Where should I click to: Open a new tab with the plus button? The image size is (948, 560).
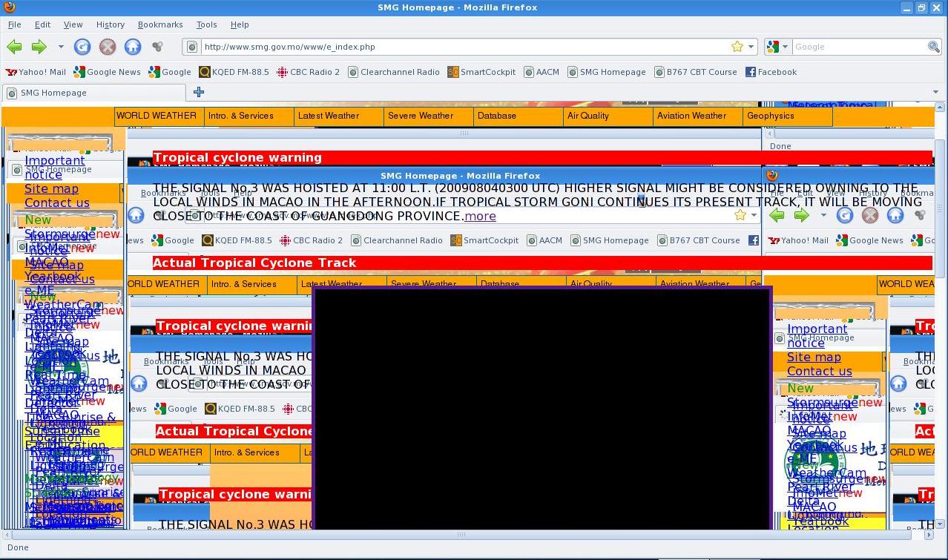[x=199, y=92]
